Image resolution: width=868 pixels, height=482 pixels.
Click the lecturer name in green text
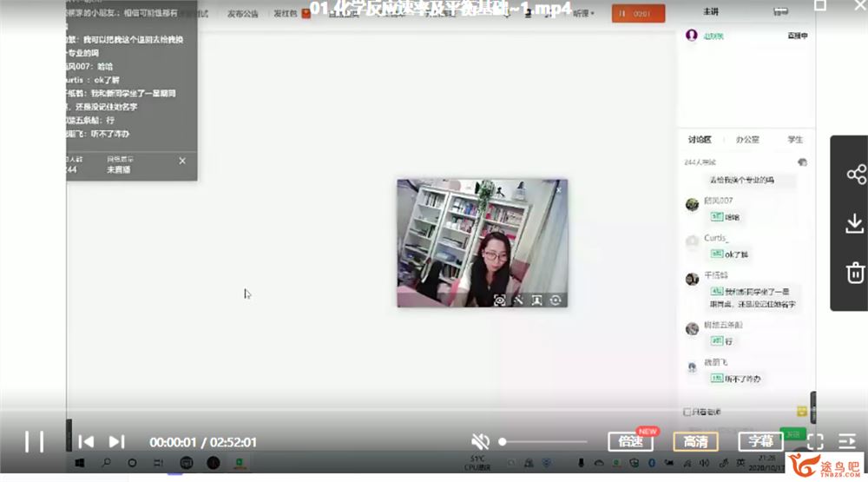pyautogui.click(x=713, y=36)
